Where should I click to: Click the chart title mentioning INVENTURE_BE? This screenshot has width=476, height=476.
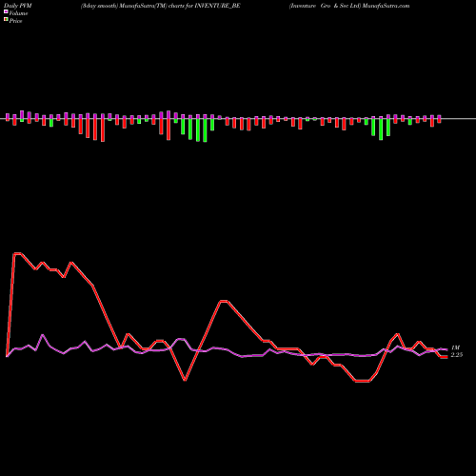pos(160,6)
